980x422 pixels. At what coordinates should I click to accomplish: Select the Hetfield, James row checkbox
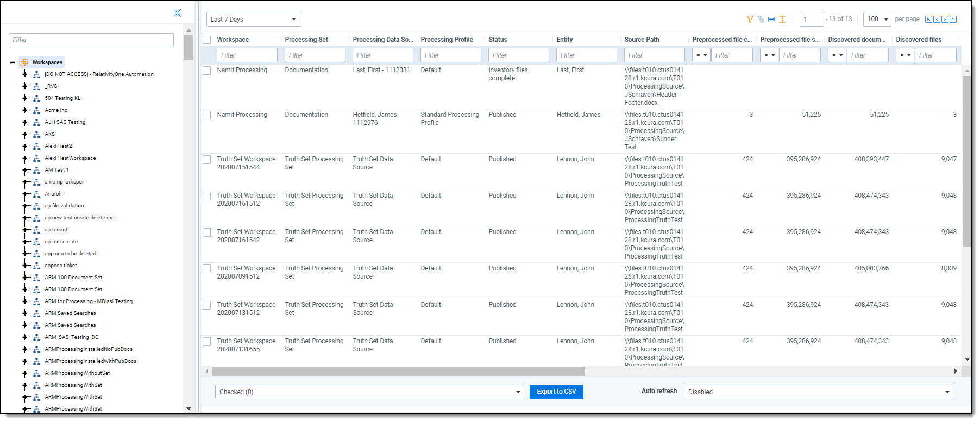[x=207, y=115]
